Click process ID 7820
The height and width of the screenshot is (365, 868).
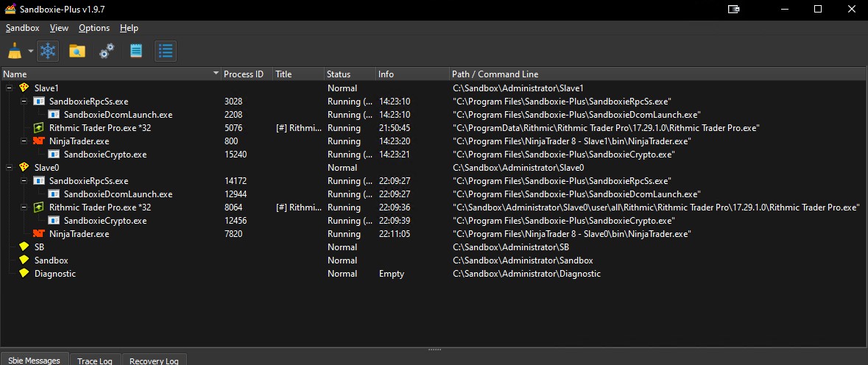(x=233, y=234)
